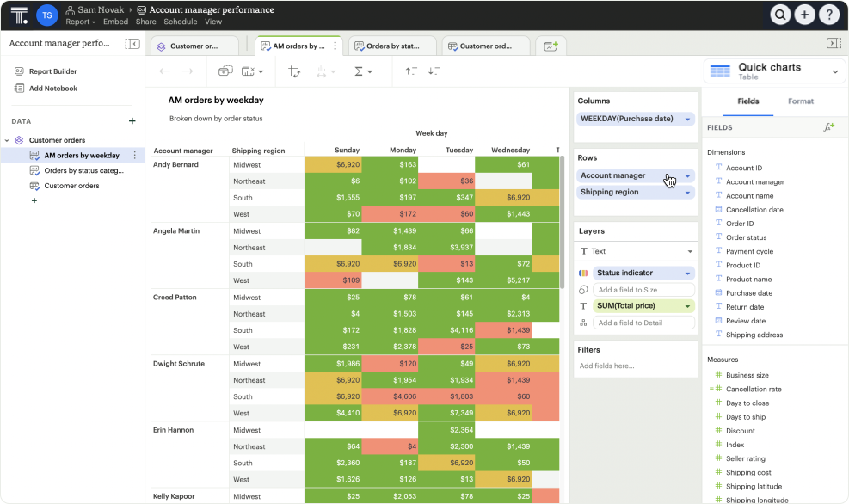Click the search magnifier icon in header
This screenshot has height=504, width=849.
(x=780, y=15)
